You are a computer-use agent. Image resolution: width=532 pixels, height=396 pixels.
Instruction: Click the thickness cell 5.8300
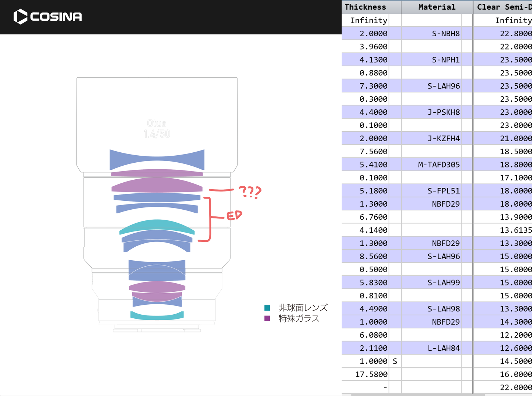365,283
